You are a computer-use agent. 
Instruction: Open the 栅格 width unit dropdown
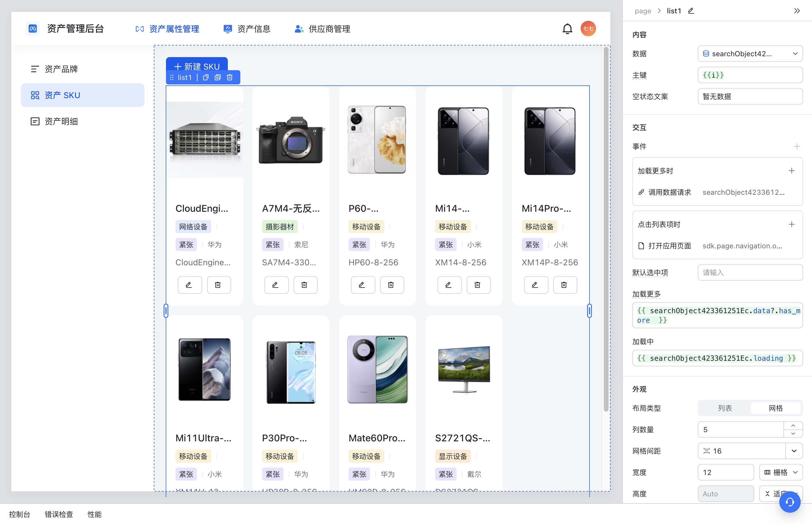[781, 472]
